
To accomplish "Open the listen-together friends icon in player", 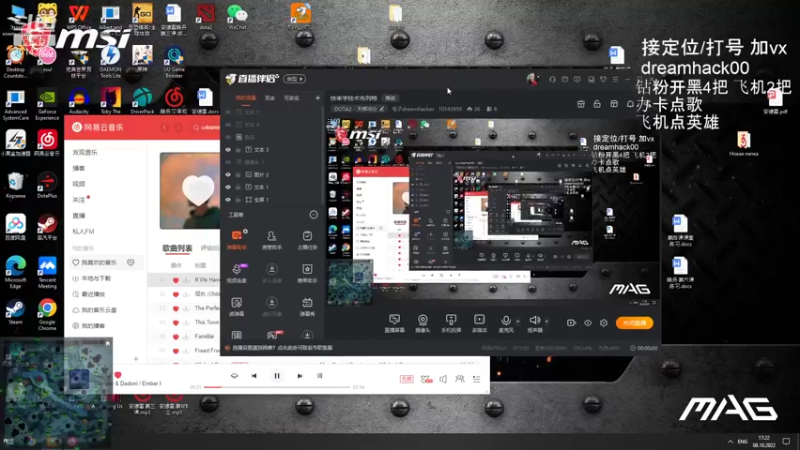I will 460,379.
